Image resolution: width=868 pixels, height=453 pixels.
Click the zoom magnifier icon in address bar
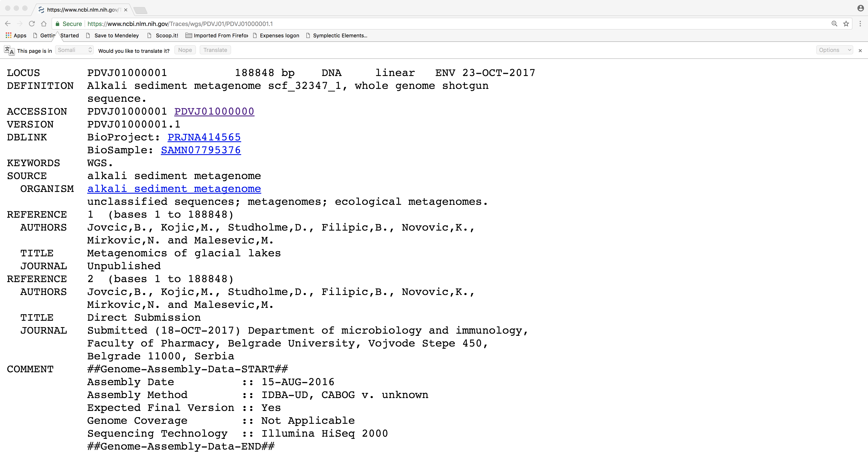click(x=834, y=24)
